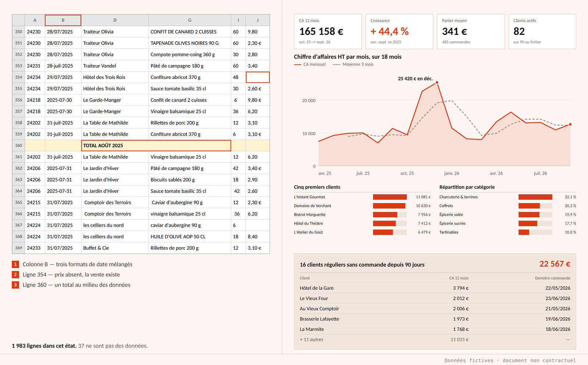The height and width of the screenshot is (365, 588).
Task: Expand the + 11 autres row
Action: pos(435,340)
